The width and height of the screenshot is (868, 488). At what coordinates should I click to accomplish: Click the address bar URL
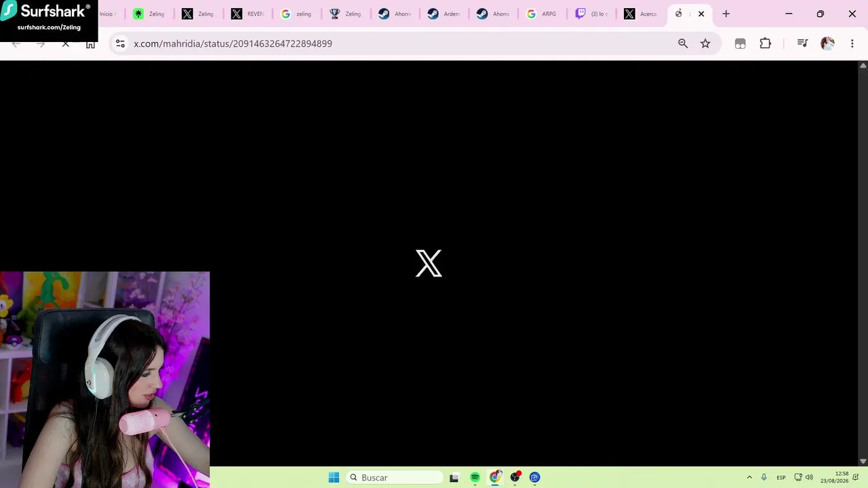pyautogui.click(x=233, y=43)
